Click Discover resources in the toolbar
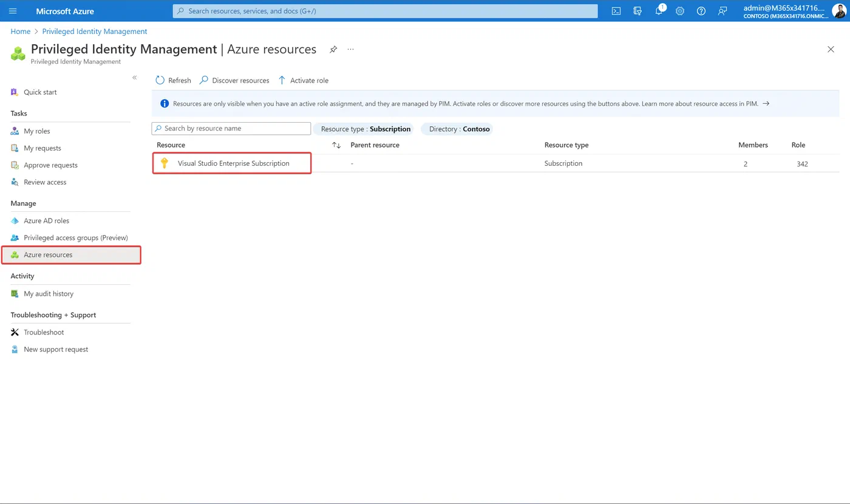Viewport: 850px width, 504px height. tap(234, 80)
